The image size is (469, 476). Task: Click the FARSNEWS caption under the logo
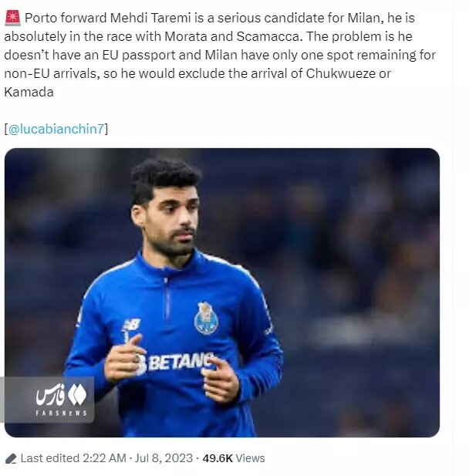pyautogui.click(x=59, y=414)
